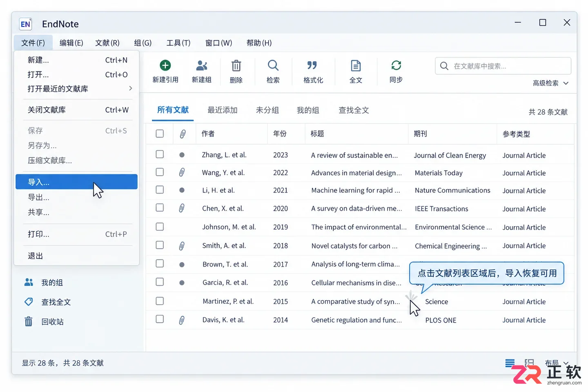The height and width of the screenshot is (392, 588).
Task: Click the attachment paperclip on Smith, A. row
Action: (x=182, y=246)
